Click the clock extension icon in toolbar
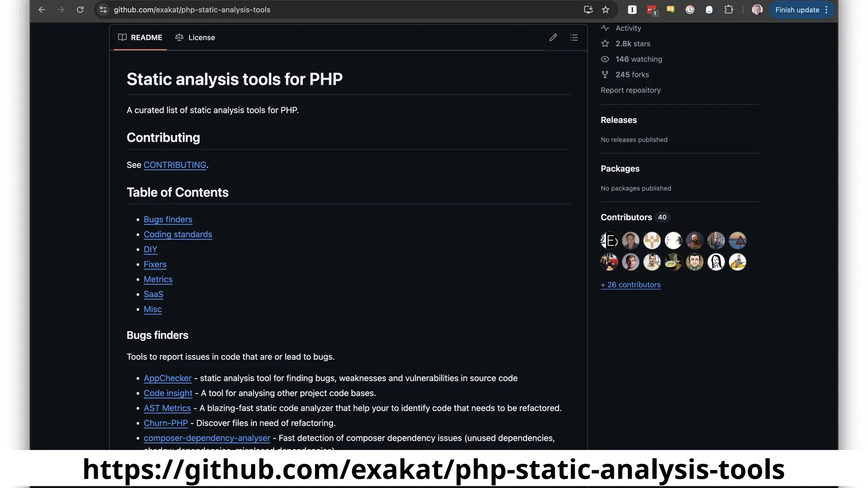868x488 pixels. coord(690,10)
